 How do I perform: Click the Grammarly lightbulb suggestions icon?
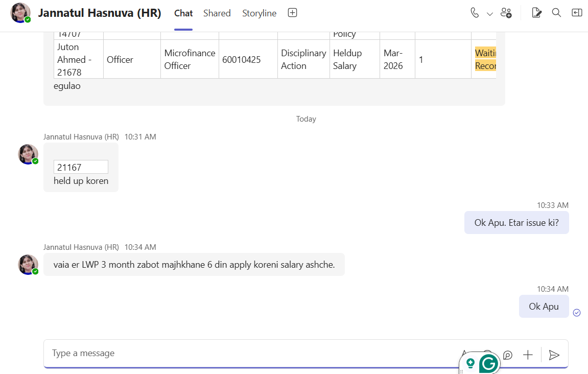[x=471, y=363]
